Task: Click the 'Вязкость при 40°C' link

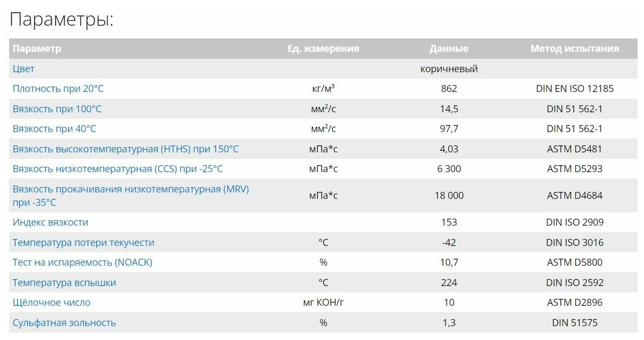Action: tap(55, 129)
